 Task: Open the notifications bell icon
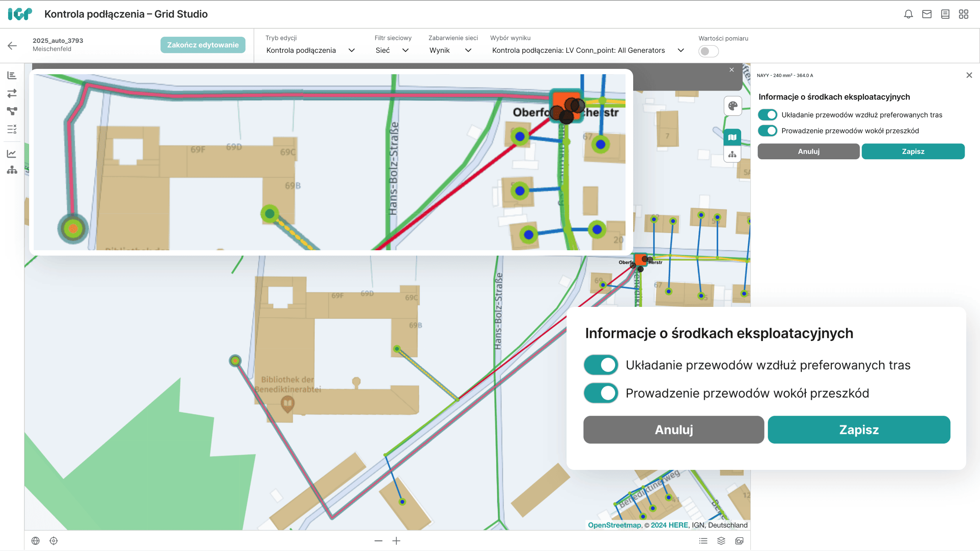(908, 14)
